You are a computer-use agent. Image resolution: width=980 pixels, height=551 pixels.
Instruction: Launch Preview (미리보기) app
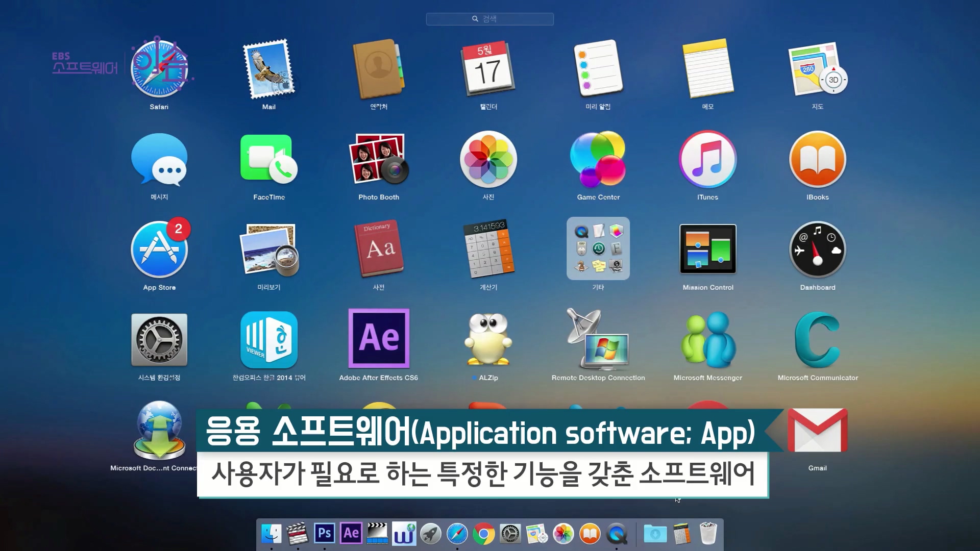269,249
